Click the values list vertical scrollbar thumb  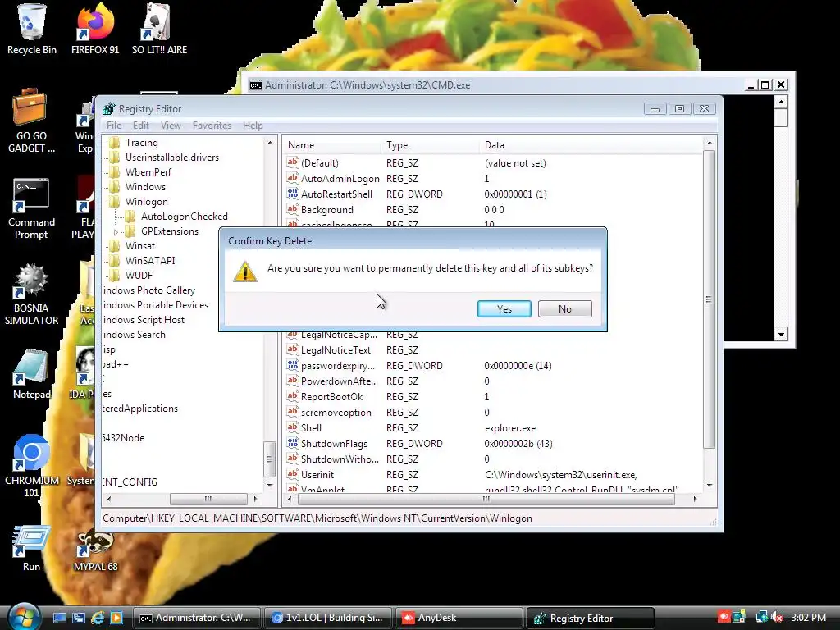709,299
